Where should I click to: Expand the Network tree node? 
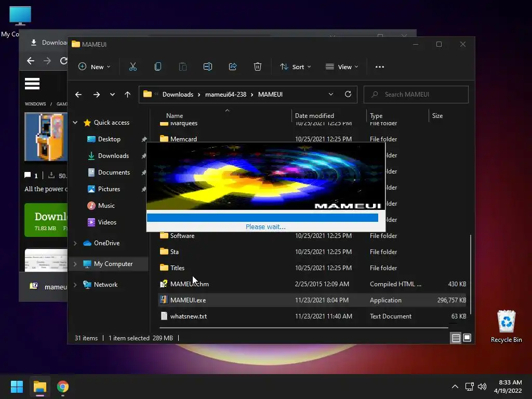click(75, 285)
